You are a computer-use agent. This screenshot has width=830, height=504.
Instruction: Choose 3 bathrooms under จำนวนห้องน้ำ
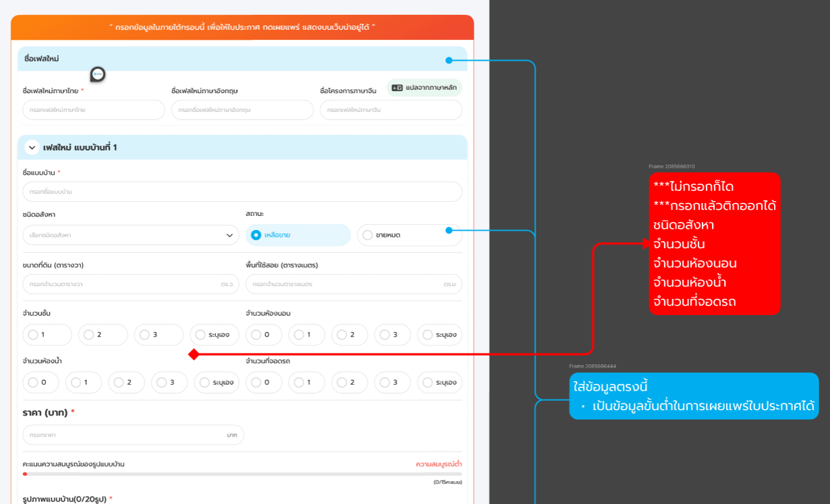pyautogui.click(x=168, y=383)
